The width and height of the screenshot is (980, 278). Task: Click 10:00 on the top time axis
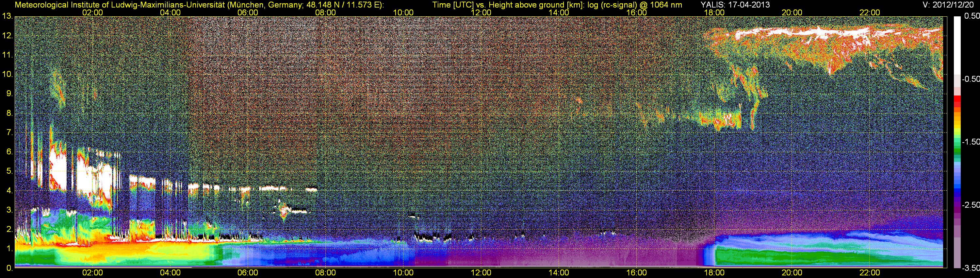[403, 12]
